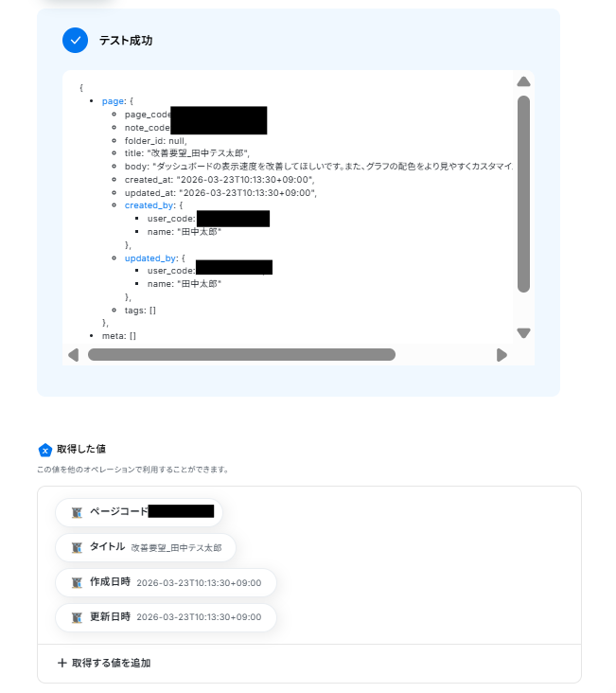Click 取得する値を追加 button
This screenshot has width=616, height=693.
coord(105,663)
